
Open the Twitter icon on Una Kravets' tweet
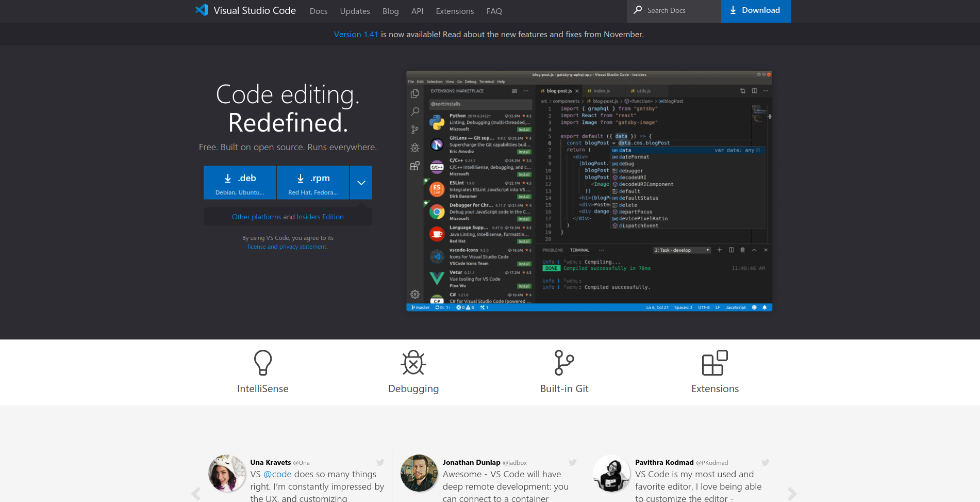pos(380,462)
